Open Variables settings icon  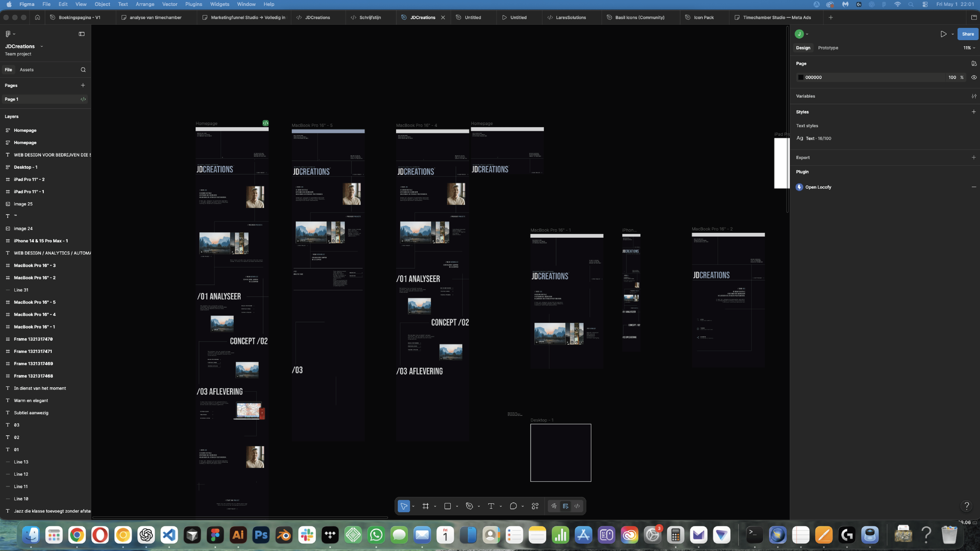click(974, 96)
